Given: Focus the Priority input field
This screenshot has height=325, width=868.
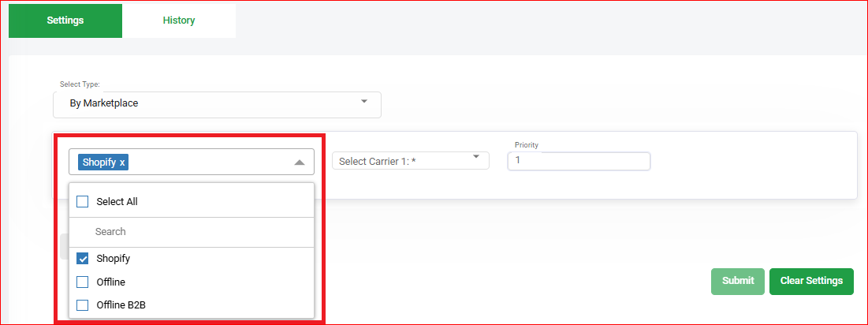Looking at the screenshot, I should pos(579,161).
